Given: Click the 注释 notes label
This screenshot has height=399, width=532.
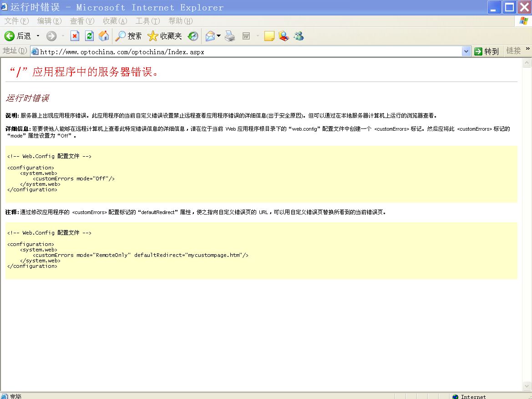Looking at the screenshot, I should pos(12,212).
